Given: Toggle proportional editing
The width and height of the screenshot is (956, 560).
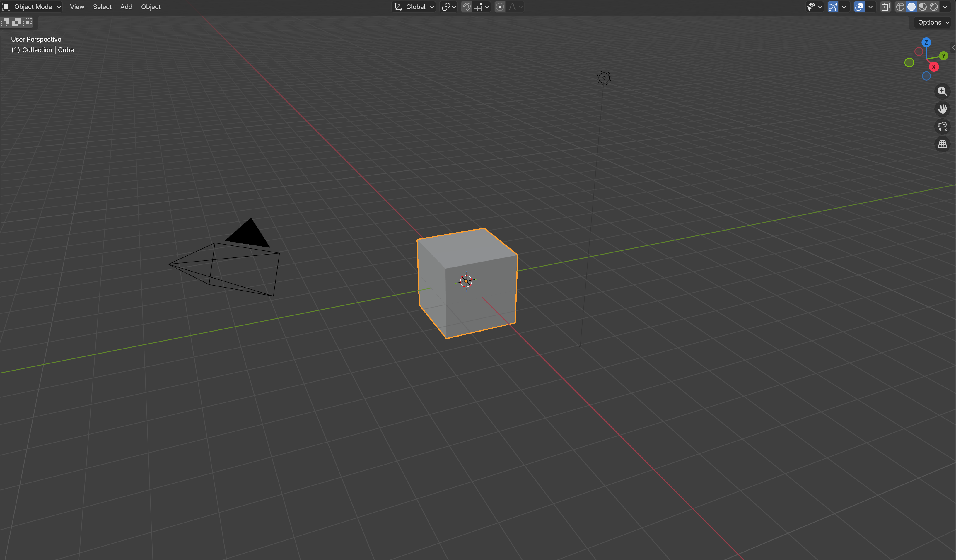Looking at the screenshot, I should coord(500,7).
